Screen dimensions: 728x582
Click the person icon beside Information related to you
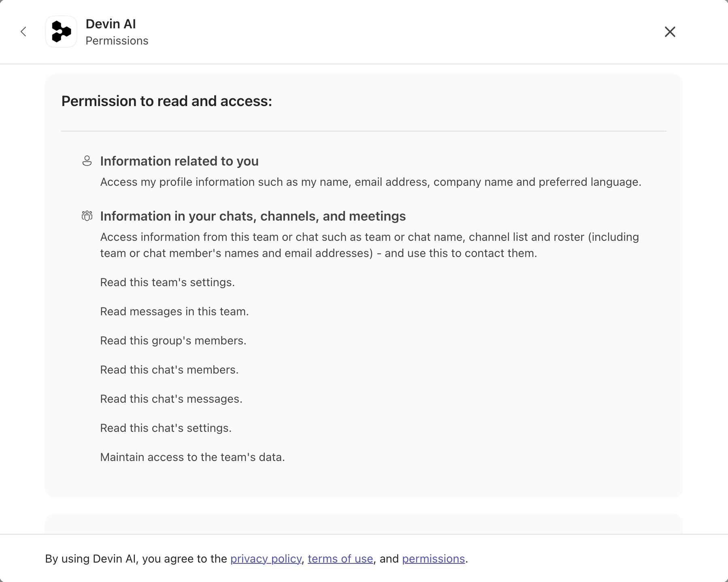[87, 161]
